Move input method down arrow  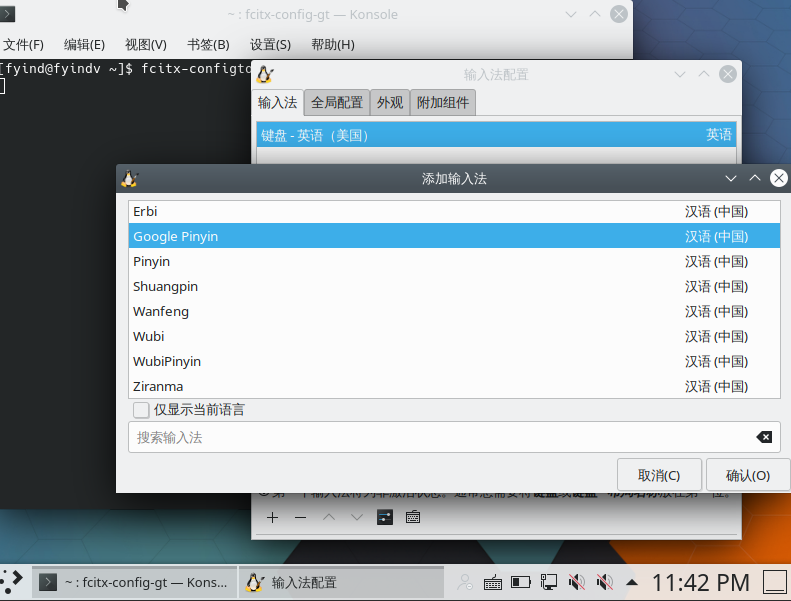coord(357,517)
